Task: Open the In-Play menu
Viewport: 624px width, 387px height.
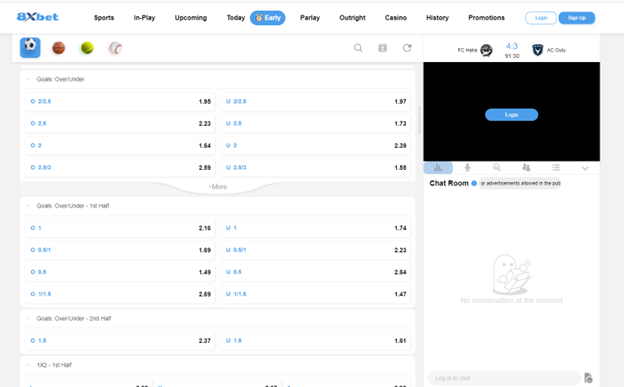Action: tap(144, 18)
